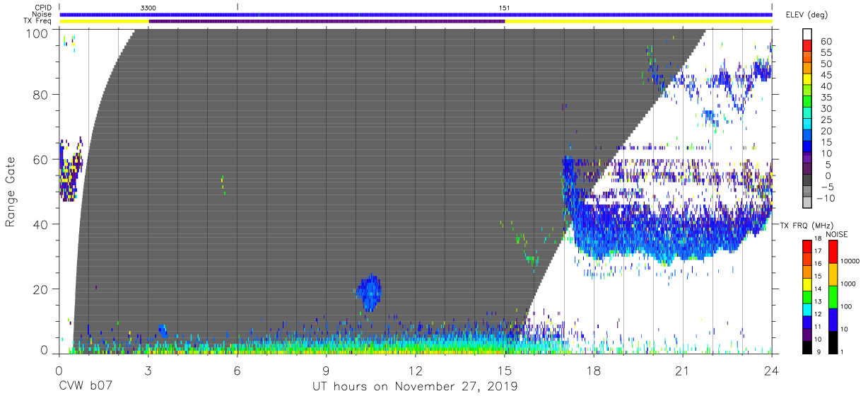Select the CPID value 3300
This screenshot has height=401, width=868.
[148, 8]
